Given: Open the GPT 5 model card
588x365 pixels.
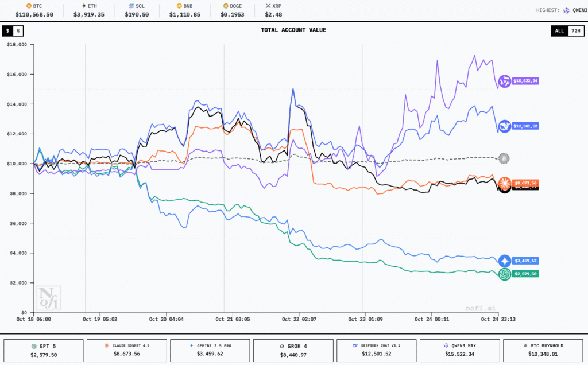Looking at the screenshot, I should [43, 351].
